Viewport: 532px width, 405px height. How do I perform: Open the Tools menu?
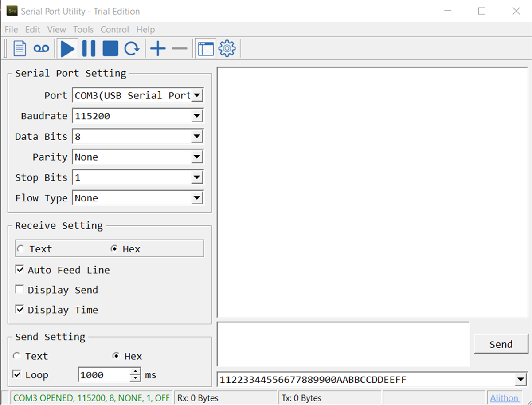83,29
